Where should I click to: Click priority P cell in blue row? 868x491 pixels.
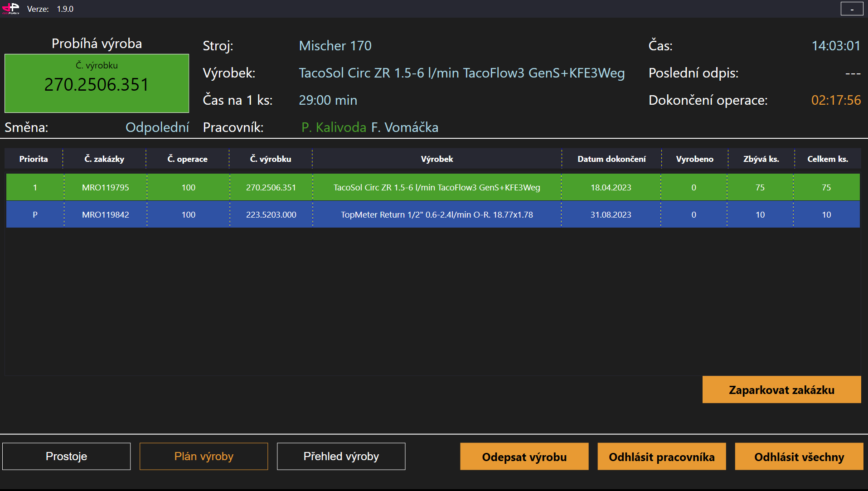point(35,214)
